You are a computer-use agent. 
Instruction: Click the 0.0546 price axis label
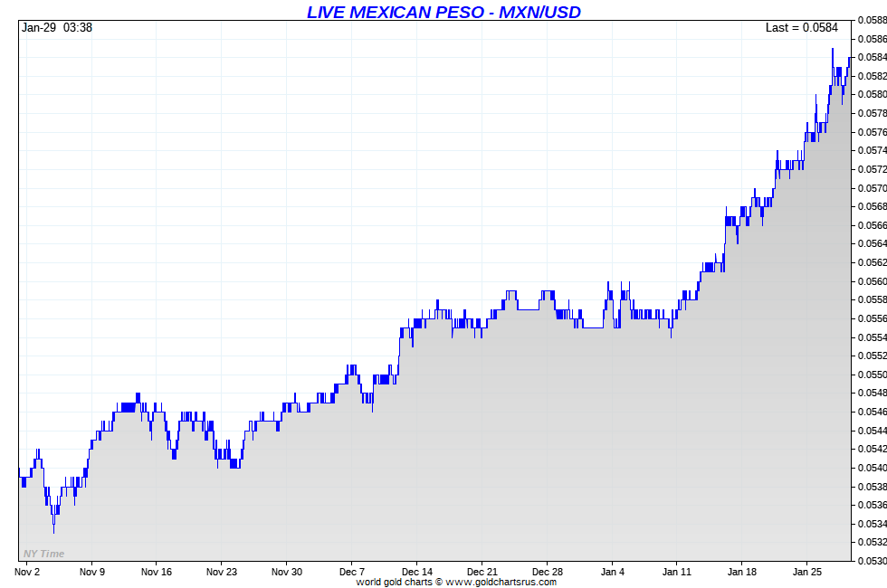click(873, 412)
